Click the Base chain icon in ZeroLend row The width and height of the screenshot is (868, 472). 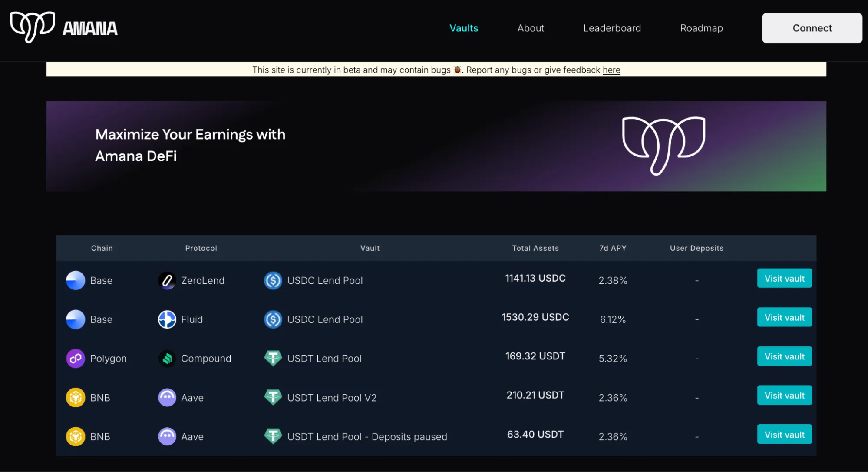pos(76,280)
